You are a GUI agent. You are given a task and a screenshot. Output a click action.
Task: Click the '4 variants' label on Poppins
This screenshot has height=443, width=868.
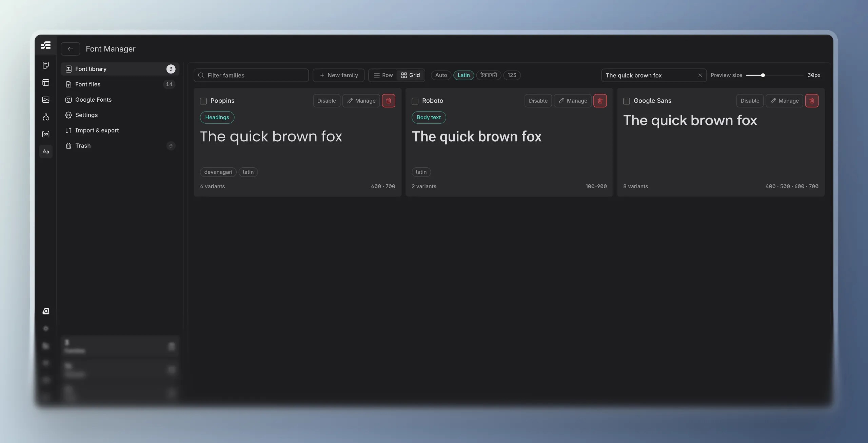click(x=212, y=186)
